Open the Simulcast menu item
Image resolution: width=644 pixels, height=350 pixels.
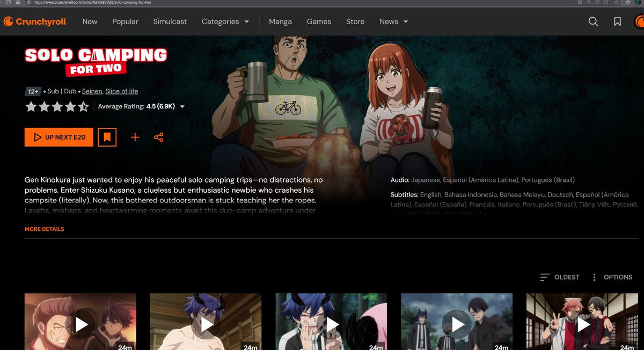(170, 21)
